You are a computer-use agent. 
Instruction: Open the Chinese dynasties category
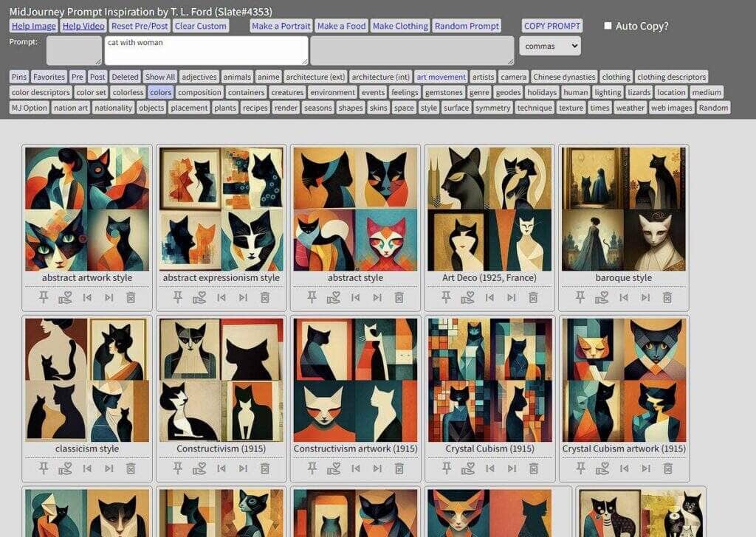coord(564,77)
